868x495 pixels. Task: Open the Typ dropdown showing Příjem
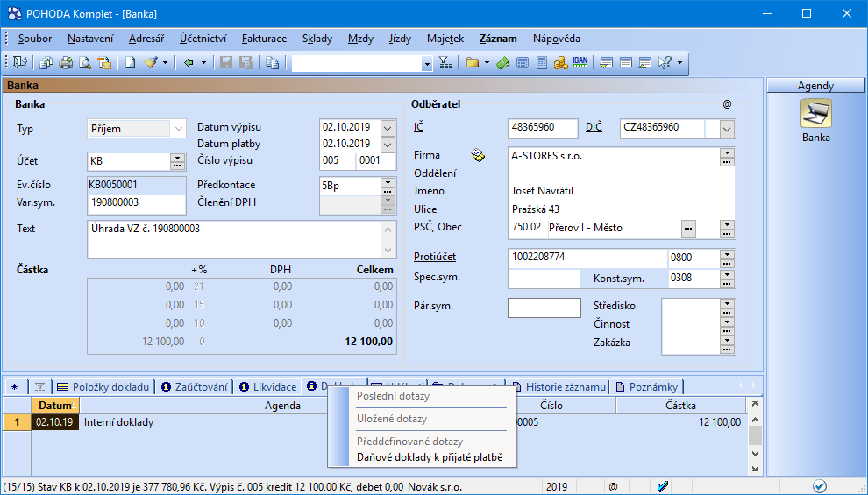(178, 129)
